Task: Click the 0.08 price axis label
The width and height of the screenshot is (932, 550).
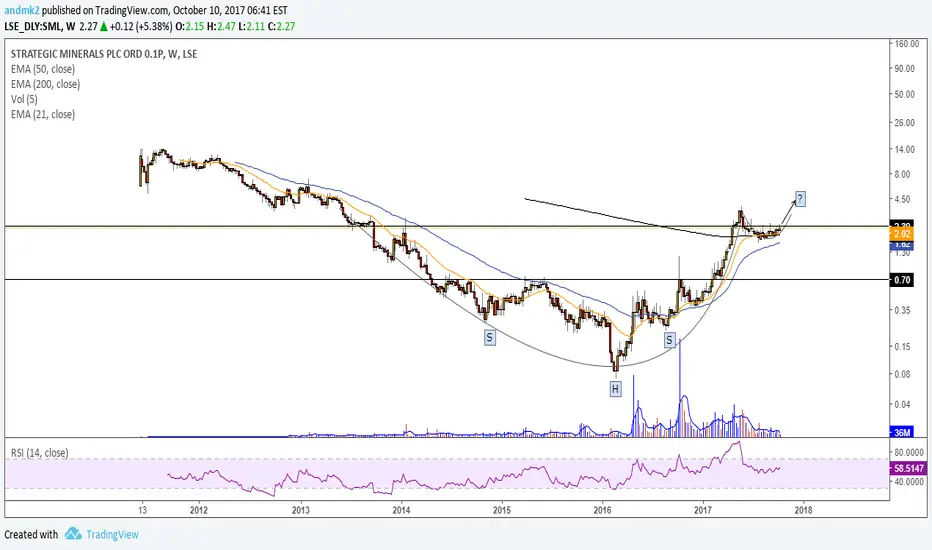Action: (x=902, y=374)
